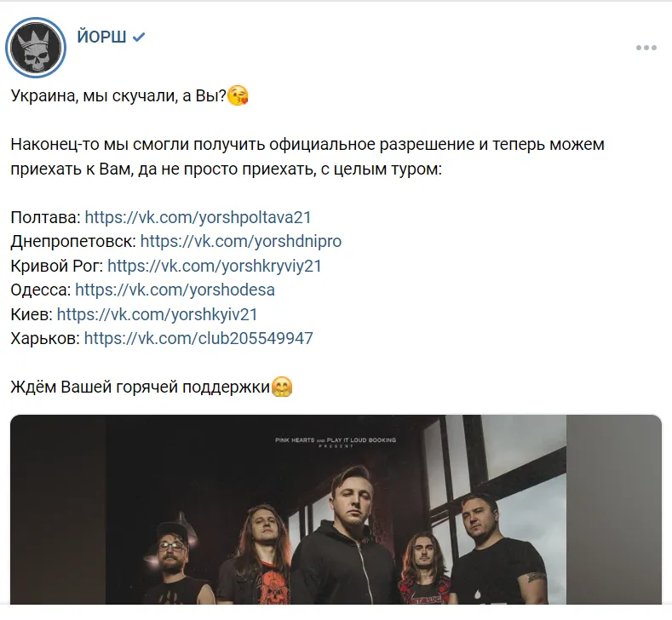Open the Kryvyi Rih link yorshkryviy21

[215, 266]
